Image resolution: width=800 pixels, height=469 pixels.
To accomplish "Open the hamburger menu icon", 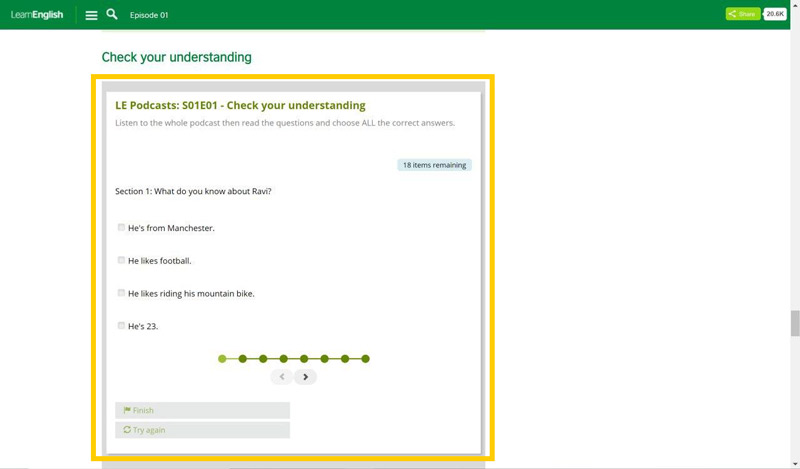I will (x=91, y=15).
